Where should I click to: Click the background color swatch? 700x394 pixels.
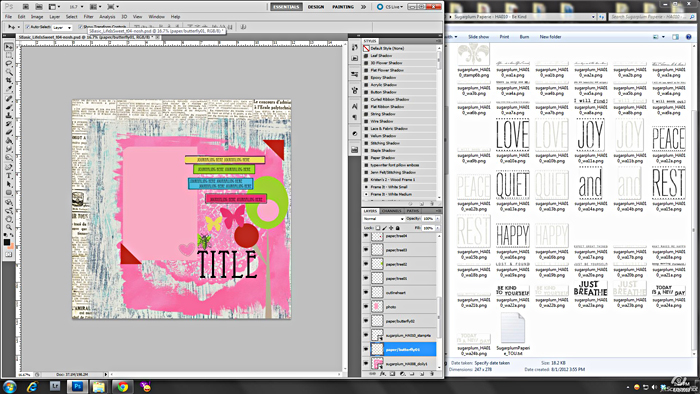click(x=11, y=246)
